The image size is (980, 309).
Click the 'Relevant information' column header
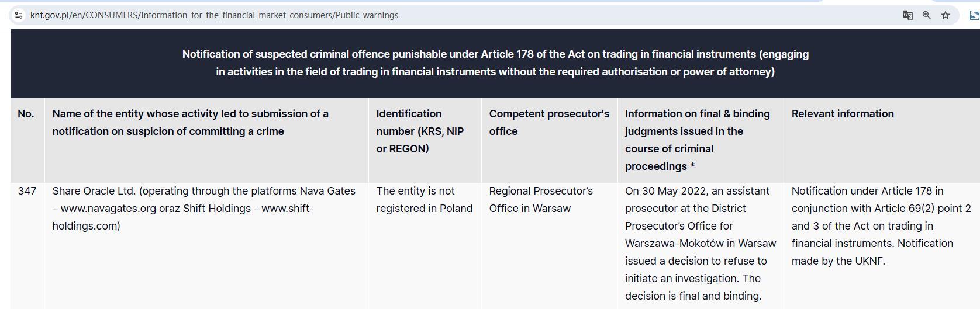(x=842, y=114)
